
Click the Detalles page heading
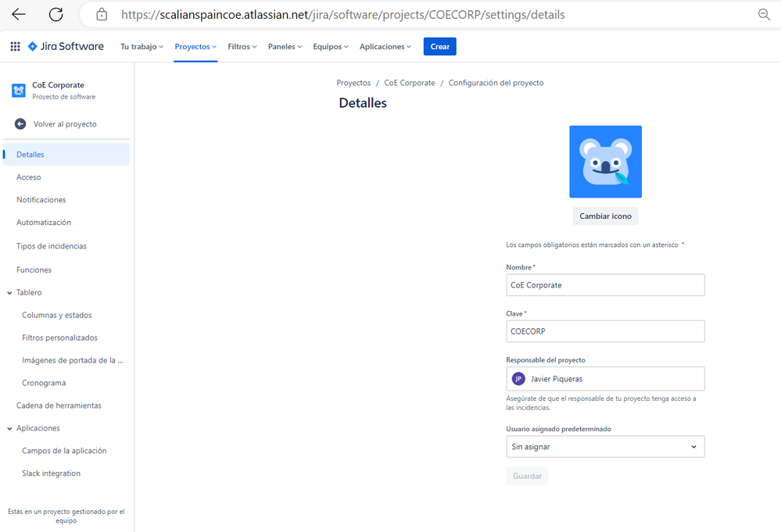click(363, 103)
